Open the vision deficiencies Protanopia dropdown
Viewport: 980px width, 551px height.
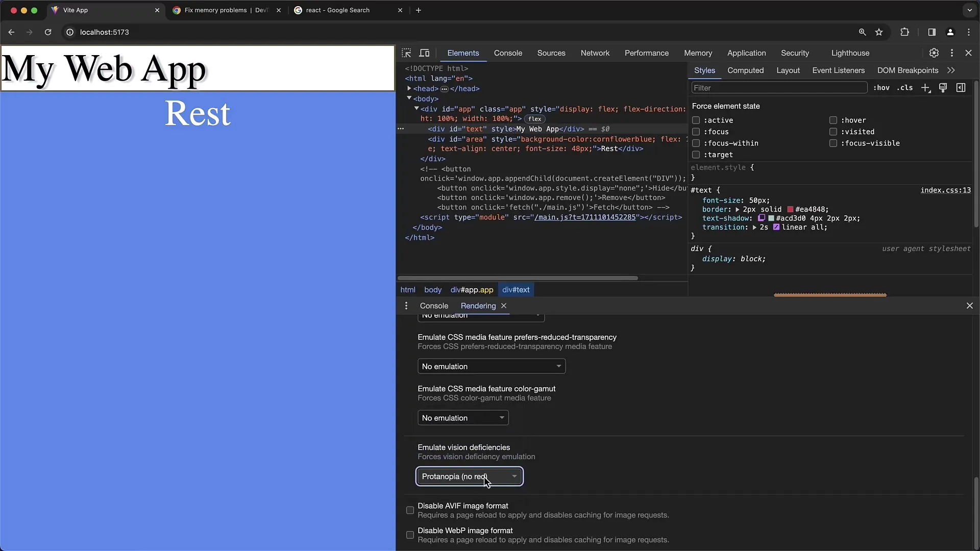(x=469, y=477)
